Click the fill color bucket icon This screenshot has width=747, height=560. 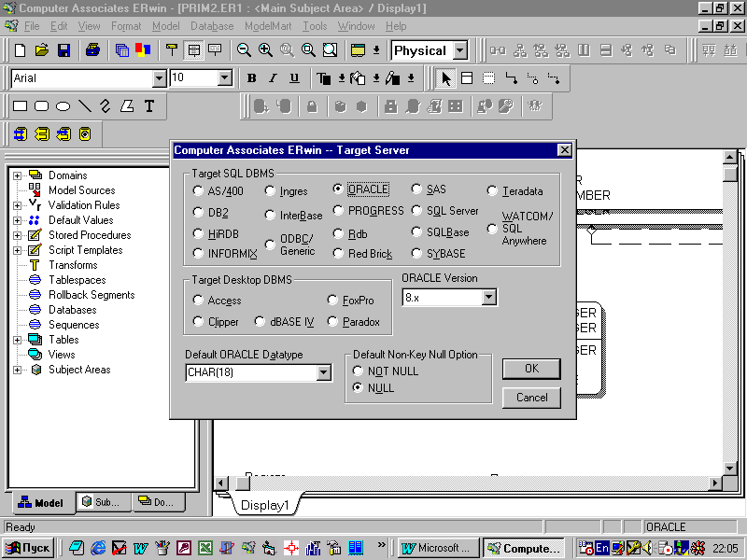click(359, 78)
